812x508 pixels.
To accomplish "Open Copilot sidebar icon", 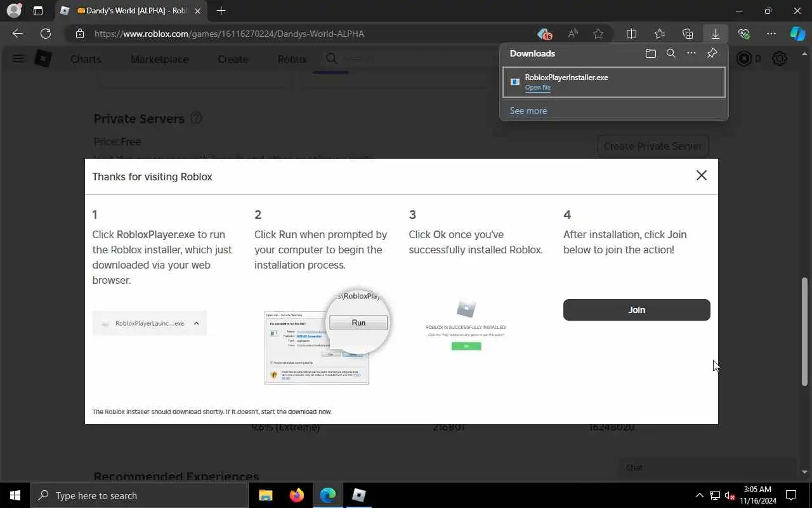I will pyautogui.click(x=797, y=34).
